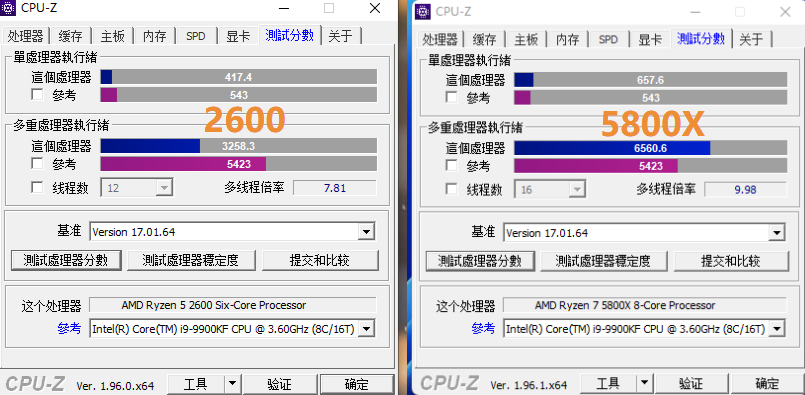Select the SPD tab in the left window
805x395 pixels.
tap(196, 36)
